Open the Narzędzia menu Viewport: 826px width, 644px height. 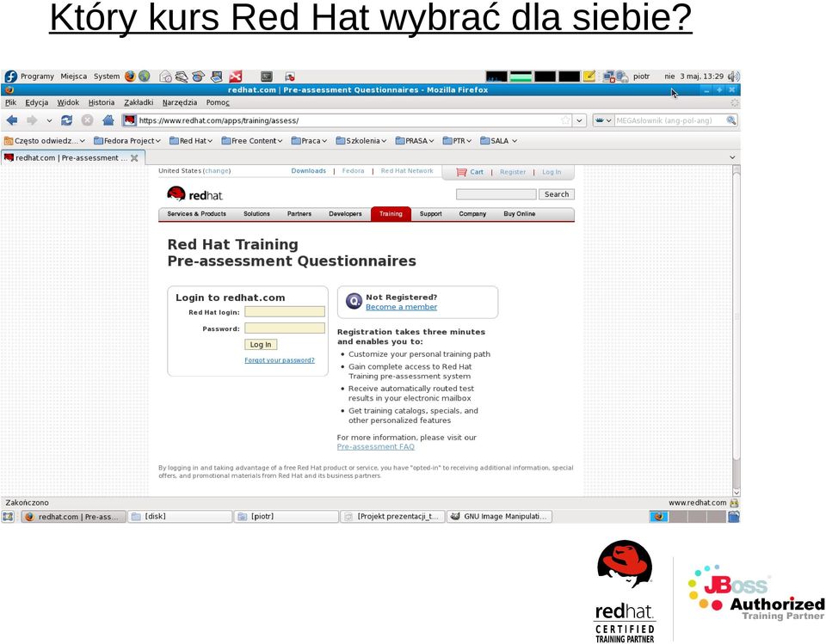(180, 102)
